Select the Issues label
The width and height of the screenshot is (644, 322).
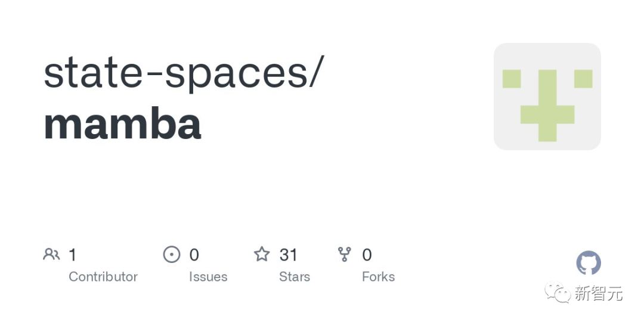pyautogui.click(x=208, y=277)
